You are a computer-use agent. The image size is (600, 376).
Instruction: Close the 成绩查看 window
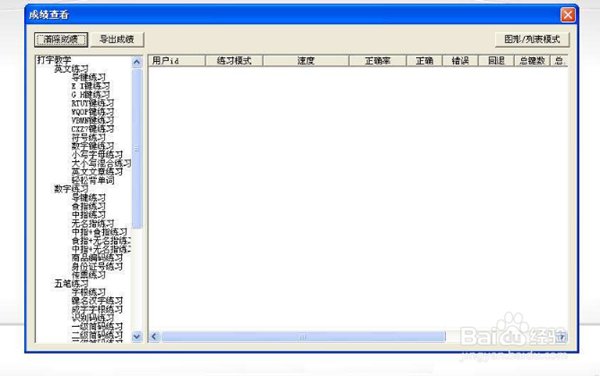[x=568, y=15]
